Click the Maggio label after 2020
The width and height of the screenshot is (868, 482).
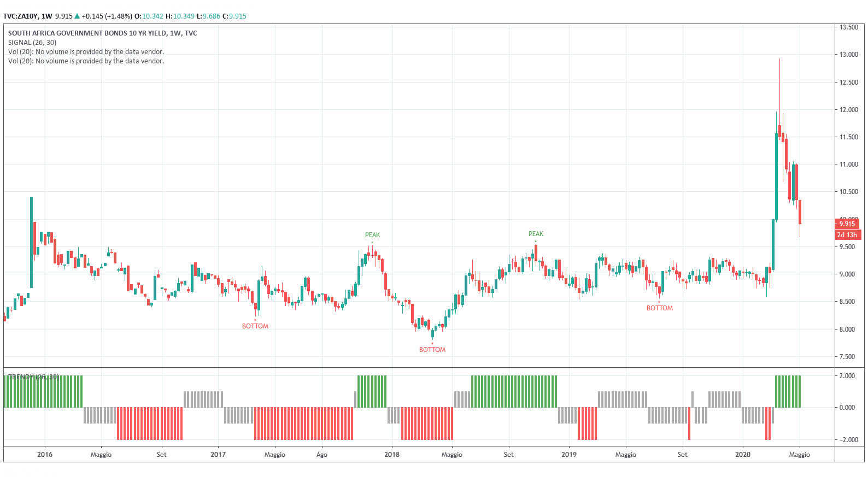click(800, 455)
